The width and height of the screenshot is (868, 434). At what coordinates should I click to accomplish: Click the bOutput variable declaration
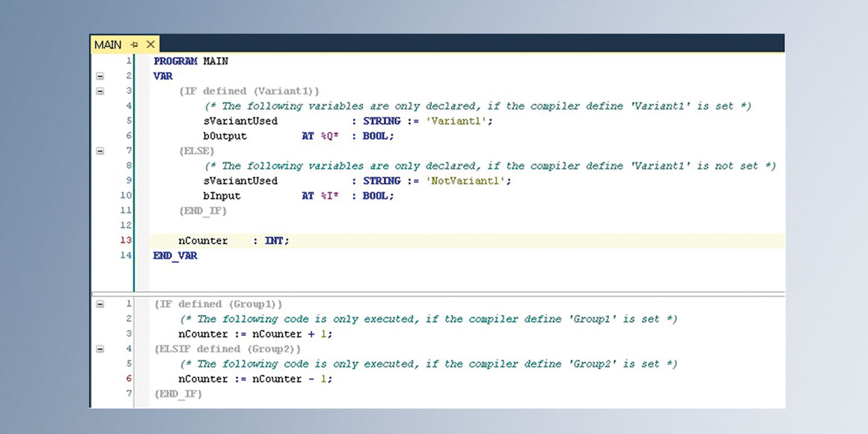[225, 136]
